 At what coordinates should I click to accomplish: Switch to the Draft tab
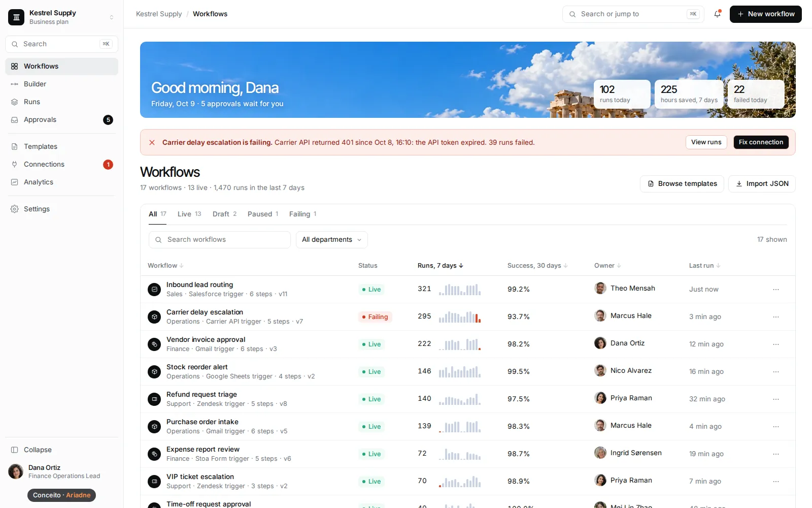[224, 214]
